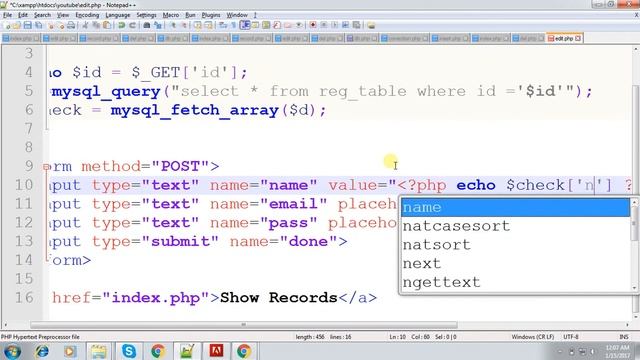The height and width of the screenshot is (360, 640).
Task: Toggle Show All Characters icon
Action: pos(234,25)
